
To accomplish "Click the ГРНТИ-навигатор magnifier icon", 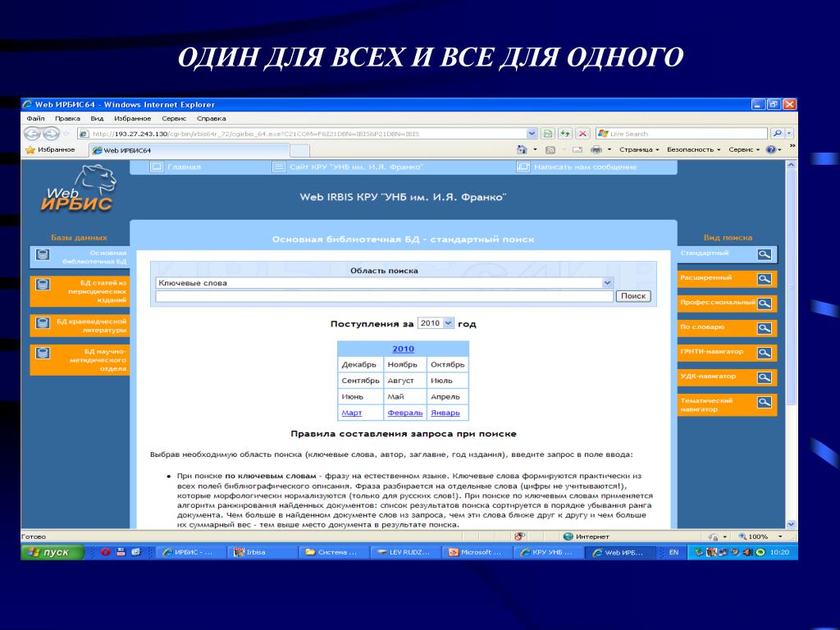I will coord(765,353).
